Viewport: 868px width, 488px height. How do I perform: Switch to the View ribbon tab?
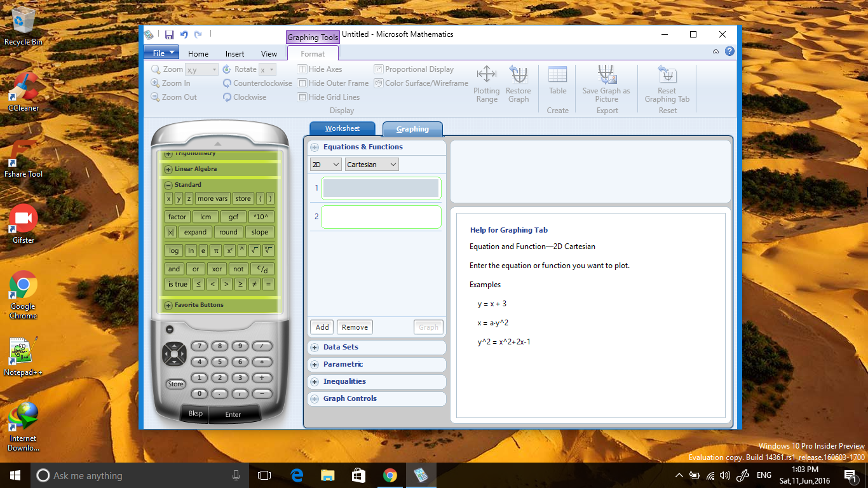click(269, 54)
